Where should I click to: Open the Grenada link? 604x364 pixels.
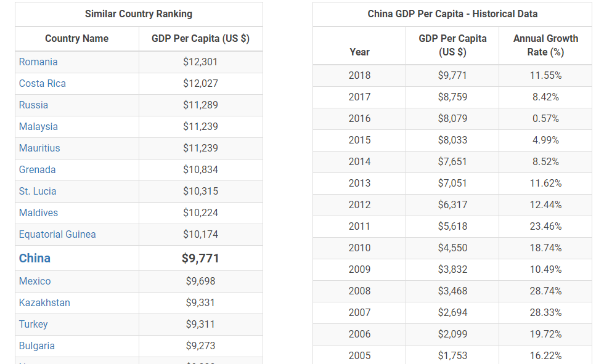[37, 169]
